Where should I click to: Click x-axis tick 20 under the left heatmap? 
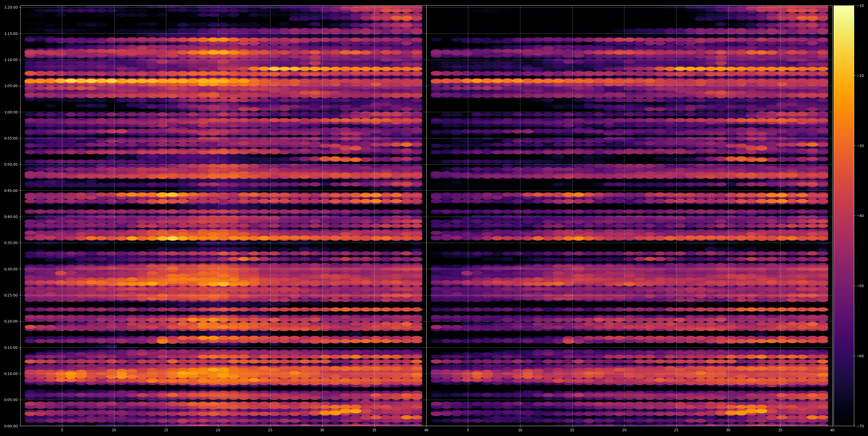pos(218,430)
